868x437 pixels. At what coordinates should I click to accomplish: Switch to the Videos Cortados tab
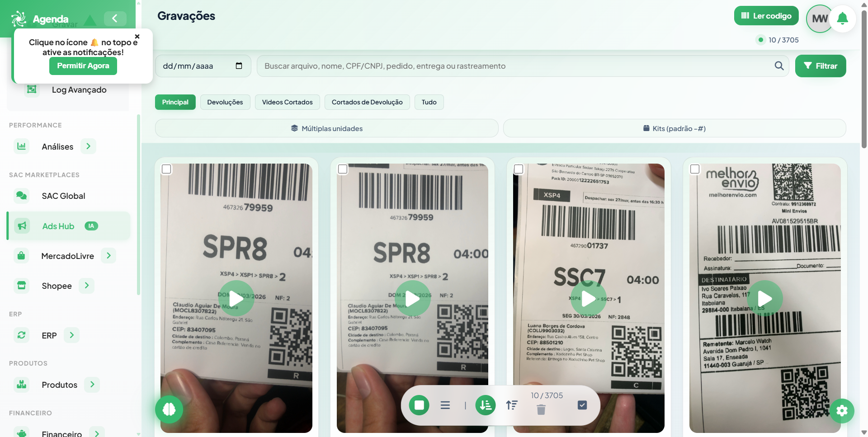tap(288, 102)
